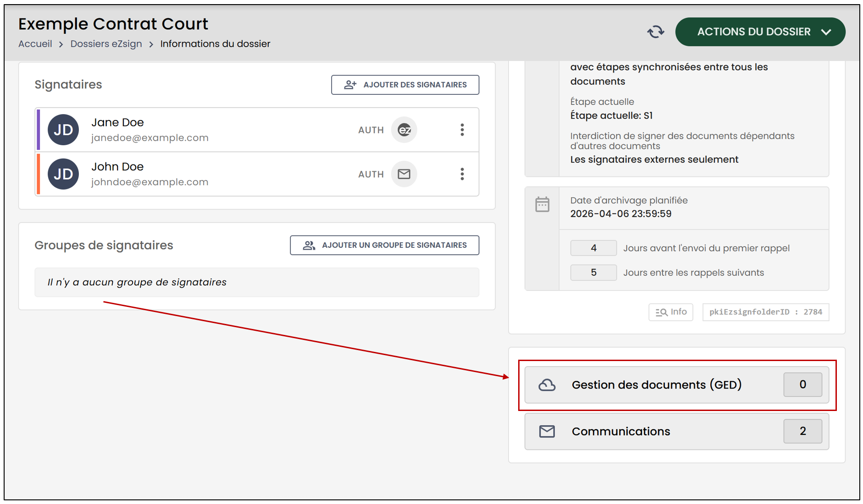Edit days before first reminder field

coord(593,248)
